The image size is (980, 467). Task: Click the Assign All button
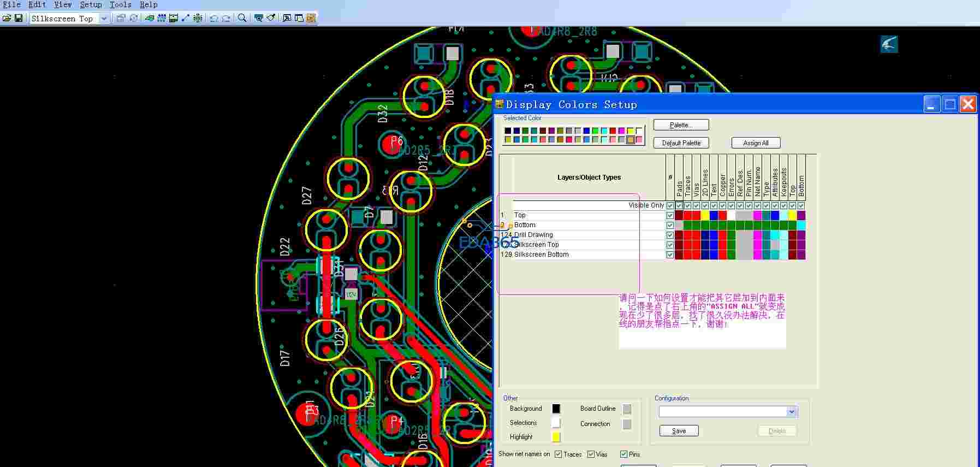pos(756,143)
